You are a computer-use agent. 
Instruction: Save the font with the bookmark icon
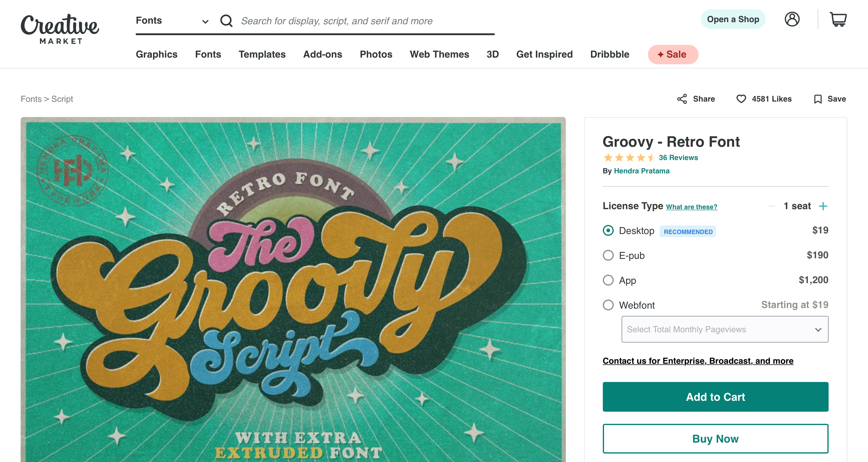(819, 99)
